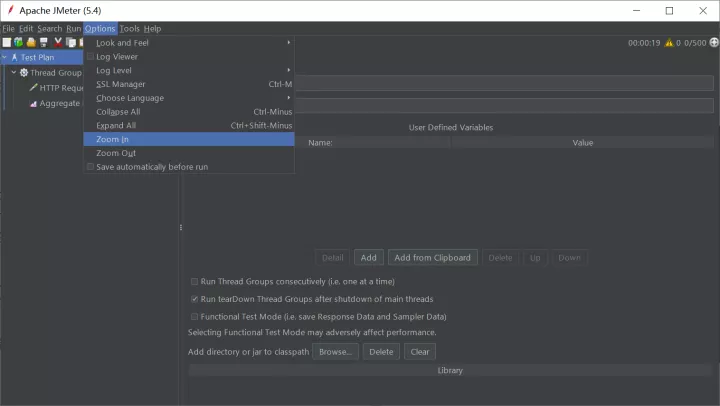Click the Comments input field

coord(504,106)
